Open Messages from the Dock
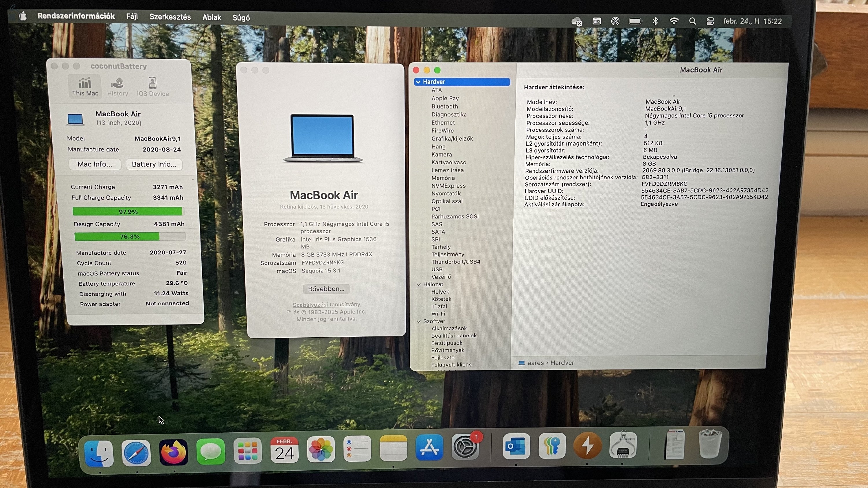The width and height of the screenshot is (868, 488). coord(211,452)
